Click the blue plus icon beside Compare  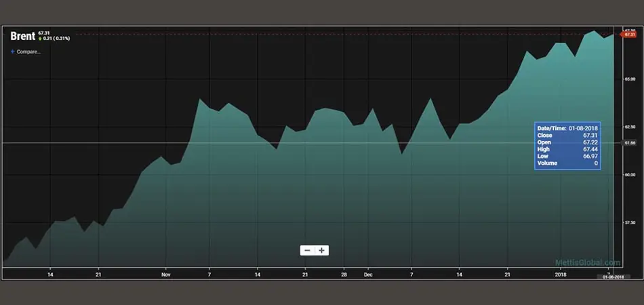[x=12, y=52]
